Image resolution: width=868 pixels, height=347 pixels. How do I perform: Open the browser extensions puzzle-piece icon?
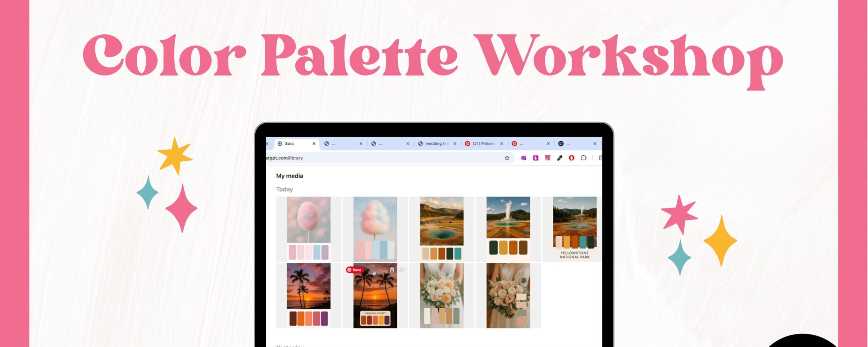(x=583, y=158)
